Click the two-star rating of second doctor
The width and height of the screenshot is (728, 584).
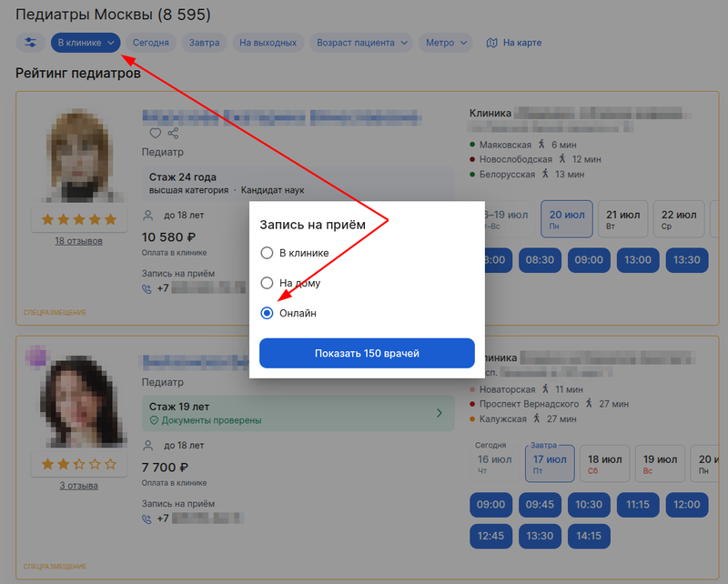pyautogui.click(x=79, y=464)
